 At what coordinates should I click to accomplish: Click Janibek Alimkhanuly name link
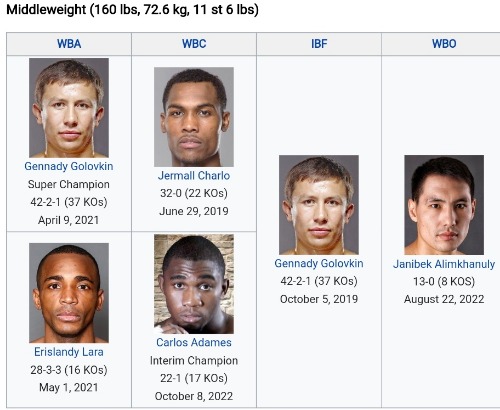coord(444,264)
